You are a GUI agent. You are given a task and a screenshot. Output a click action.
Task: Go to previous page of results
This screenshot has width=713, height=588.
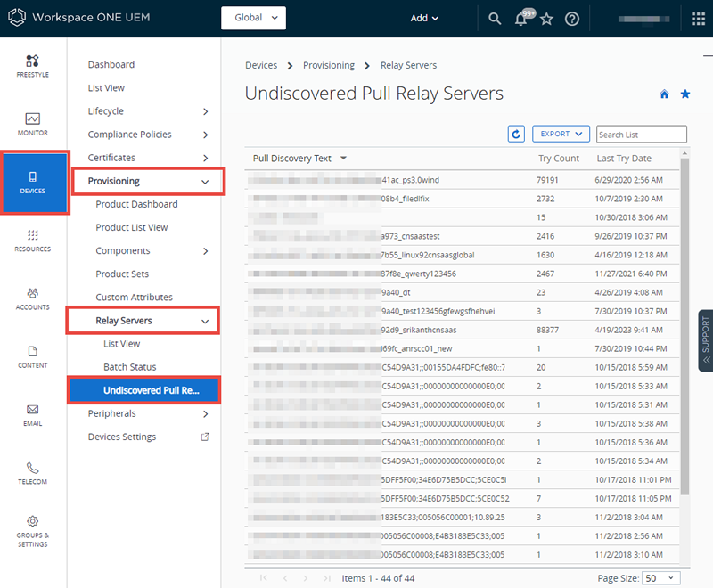pos(285,578)
